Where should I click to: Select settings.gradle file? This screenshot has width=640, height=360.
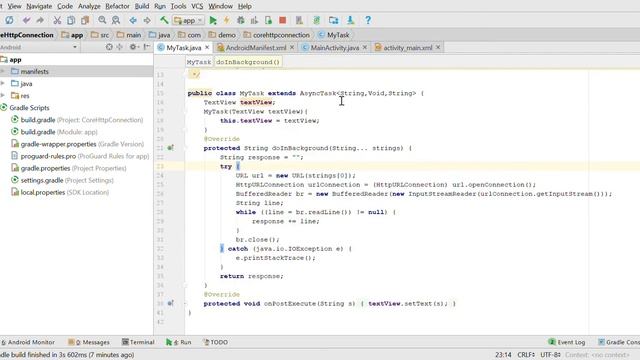click(x=67, y=180)
